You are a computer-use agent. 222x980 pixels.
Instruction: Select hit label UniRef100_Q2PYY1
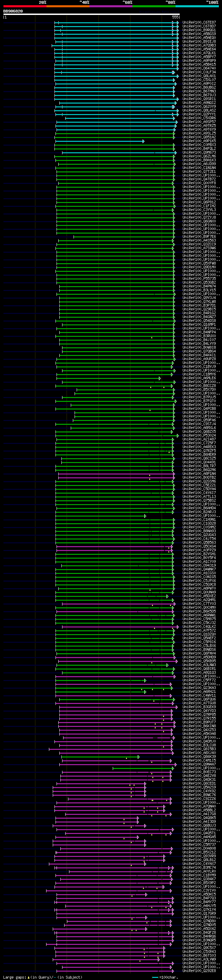click(x=199, y=114)
